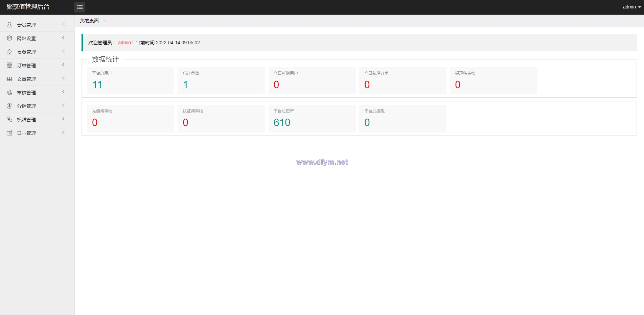Screen dimensions: 644x315
Task: Click the 认证待审核 label
Action: tap(193, 111)
